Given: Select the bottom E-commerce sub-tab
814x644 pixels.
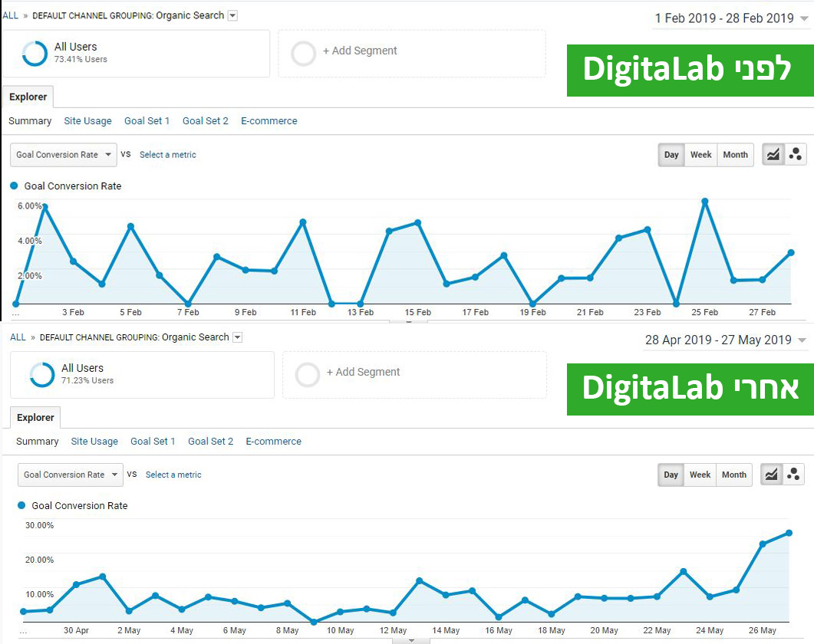Looking at the screenshot, I should [x=274, y=441].
